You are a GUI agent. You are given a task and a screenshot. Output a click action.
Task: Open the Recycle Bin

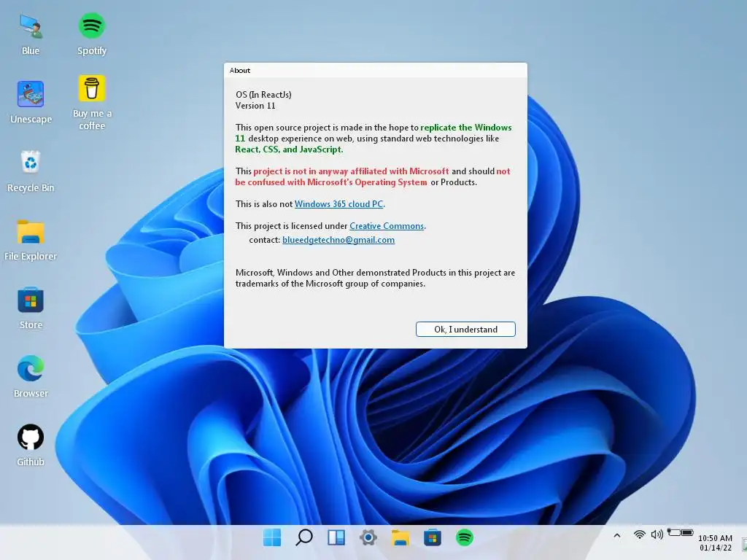click(x=31, y=171)
